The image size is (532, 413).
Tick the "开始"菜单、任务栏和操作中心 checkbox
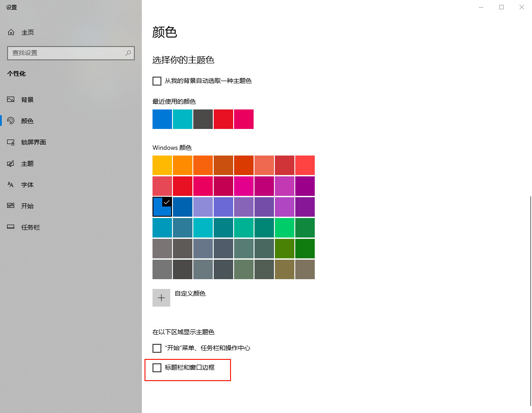click(x=157, y=348)
